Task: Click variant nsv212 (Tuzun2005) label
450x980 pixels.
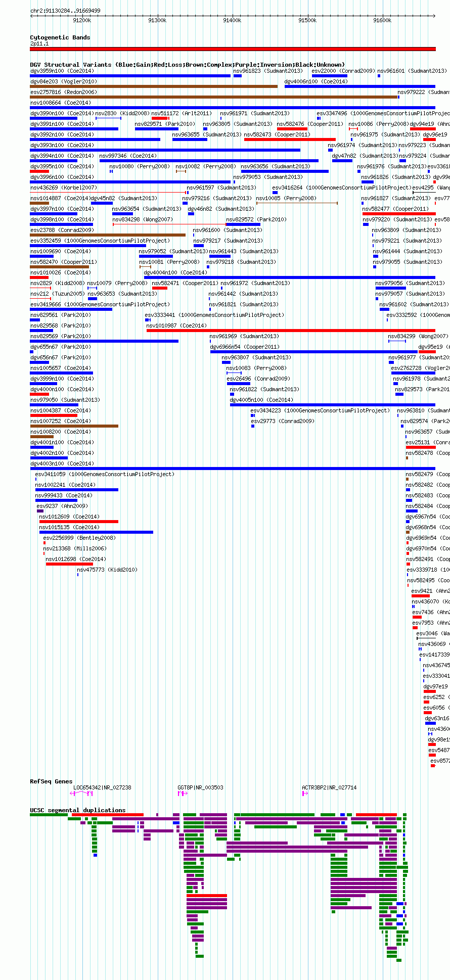Action: (x=58, y=294)
